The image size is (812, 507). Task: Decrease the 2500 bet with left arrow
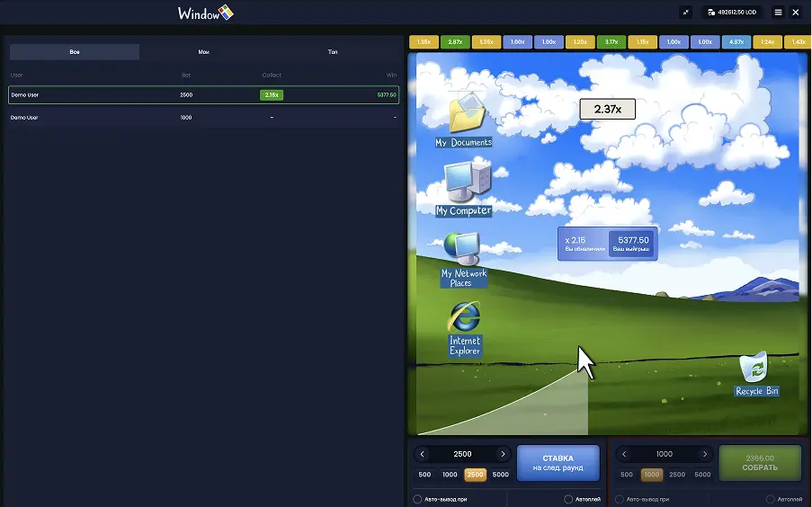(x=422, y=454)
